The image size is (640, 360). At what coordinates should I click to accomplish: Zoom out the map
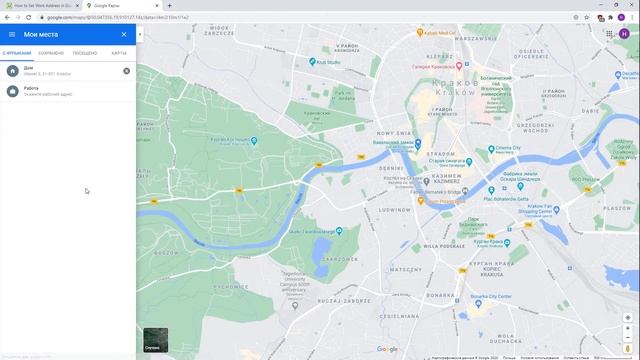point(628,338)
